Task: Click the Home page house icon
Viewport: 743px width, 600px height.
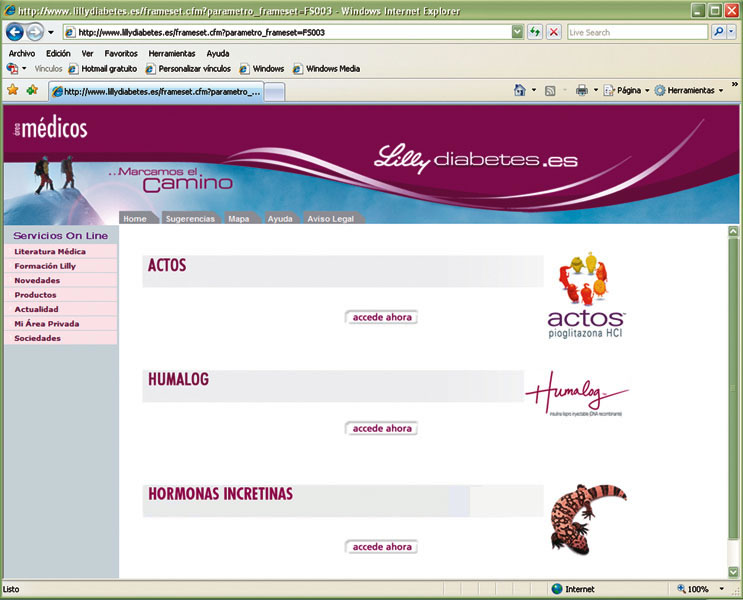Action: 520,90
